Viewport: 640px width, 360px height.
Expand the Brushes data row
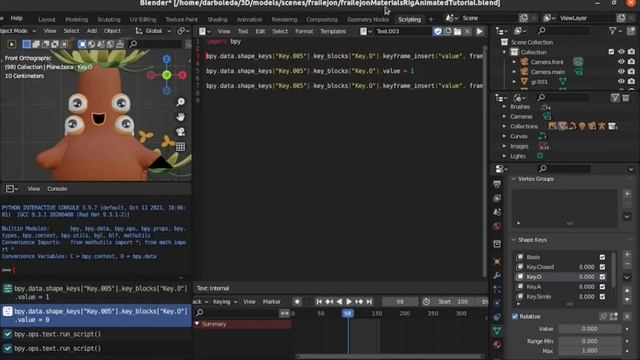[504, 107]
